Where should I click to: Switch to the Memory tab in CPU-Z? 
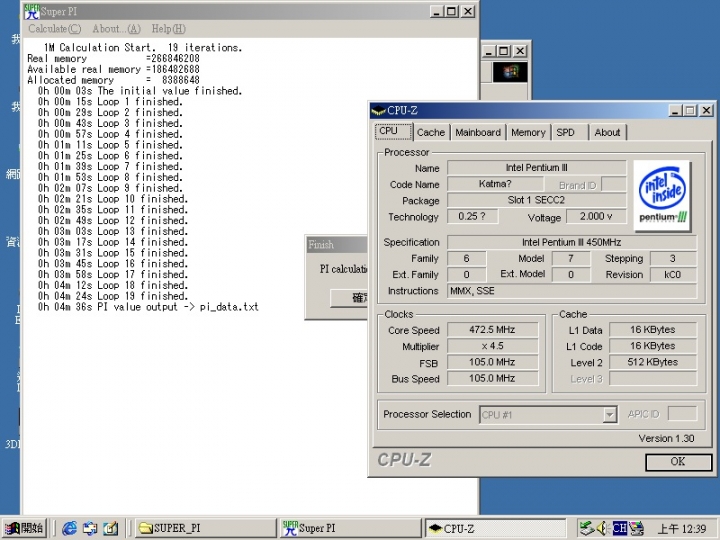click(x=528, y=132)
